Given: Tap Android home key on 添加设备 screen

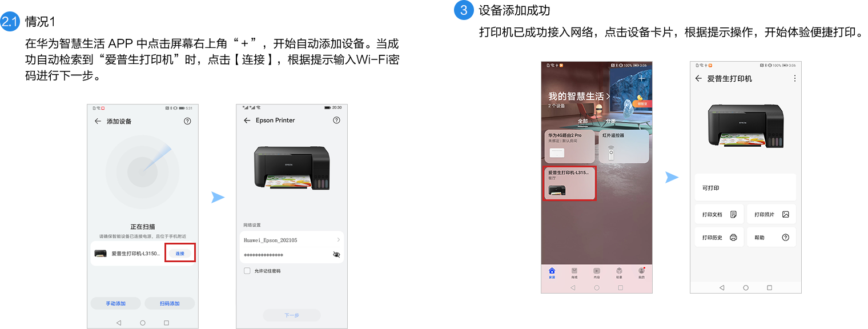Looking at the screenshot, I should [143, 323].
